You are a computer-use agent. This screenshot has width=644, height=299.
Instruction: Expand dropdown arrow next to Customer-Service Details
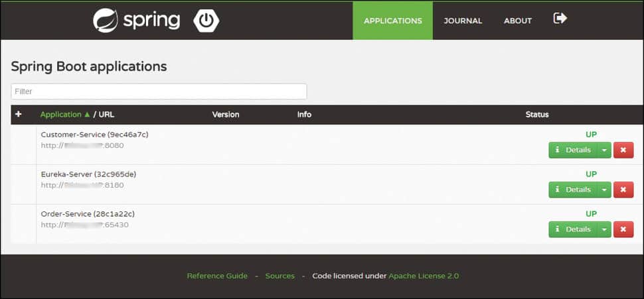604,150
